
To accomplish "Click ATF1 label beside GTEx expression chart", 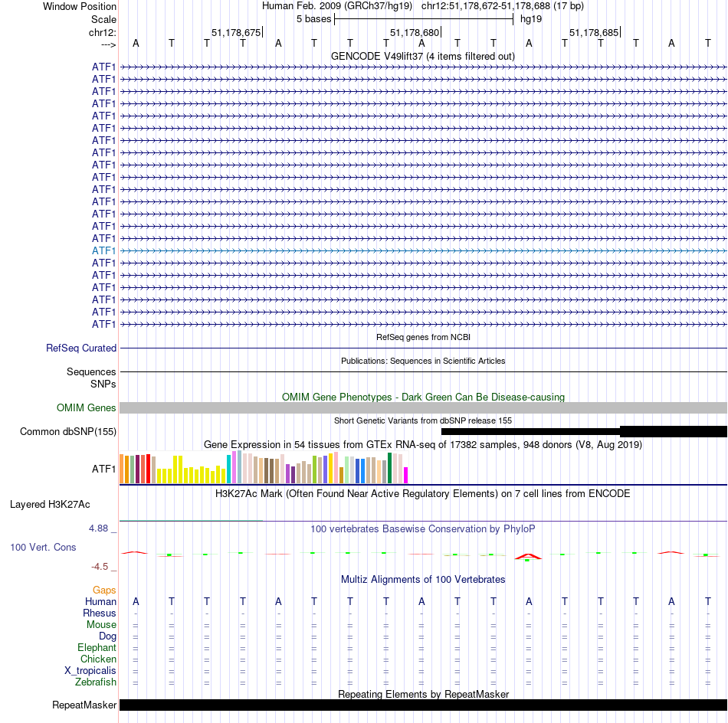I will pos(103,469).
